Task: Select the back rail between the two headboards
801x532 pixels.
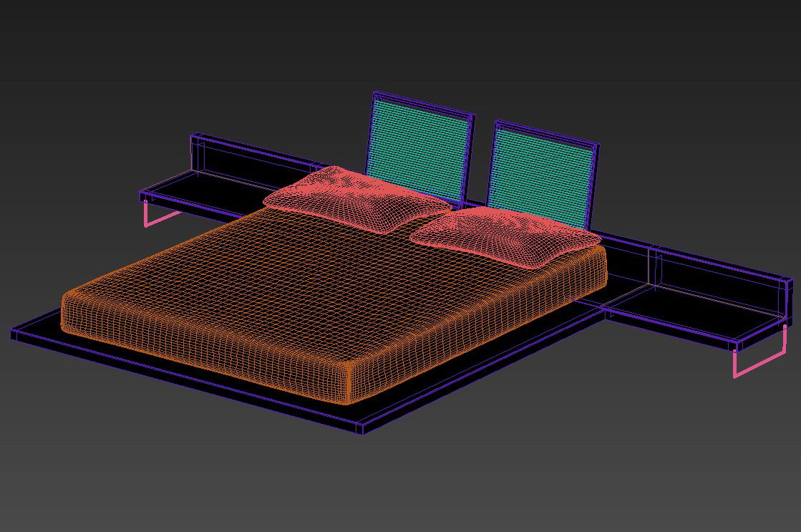Action: 477,201
